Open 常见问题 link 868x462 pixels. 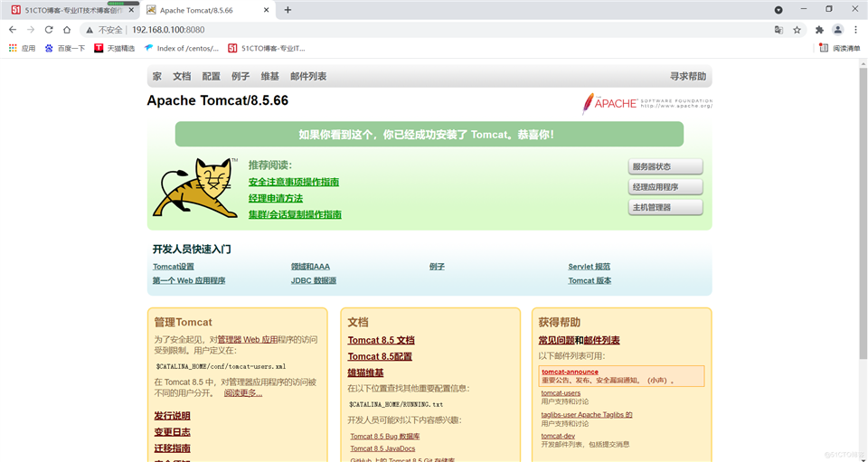coord(556,340)
